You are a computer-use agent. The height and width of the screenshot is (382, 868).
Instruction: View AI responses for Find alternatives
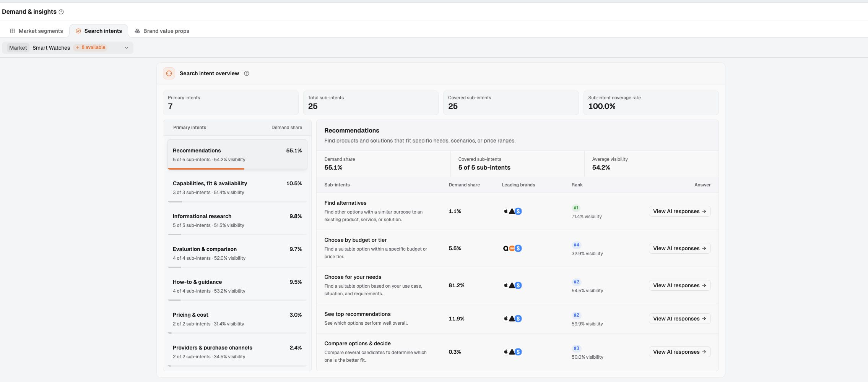click(x=679, y=211)
